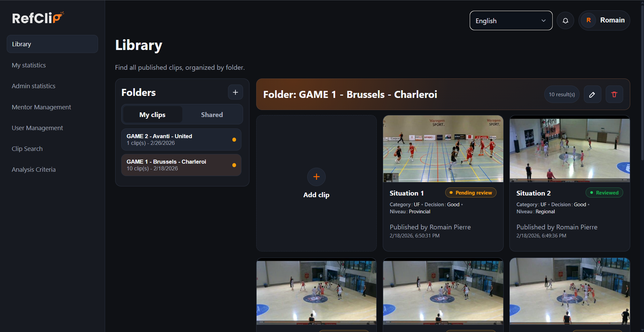This screenshot has height=332, width=644.
Task: Select the My clips toggle
Action: click(x=152, y=115)
